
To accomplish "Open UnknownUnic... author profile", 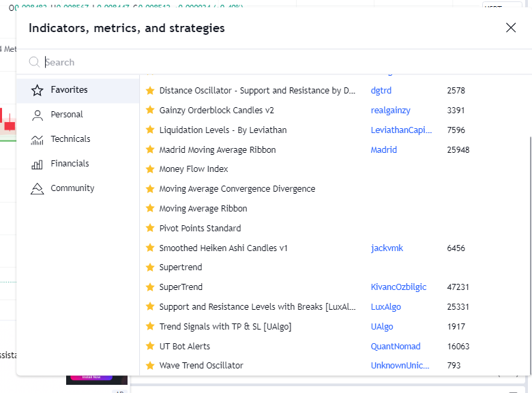I will 400,366.
